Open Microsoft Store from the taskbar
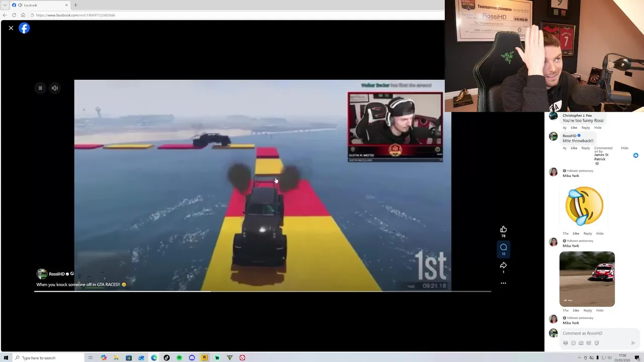 [129, 358]
